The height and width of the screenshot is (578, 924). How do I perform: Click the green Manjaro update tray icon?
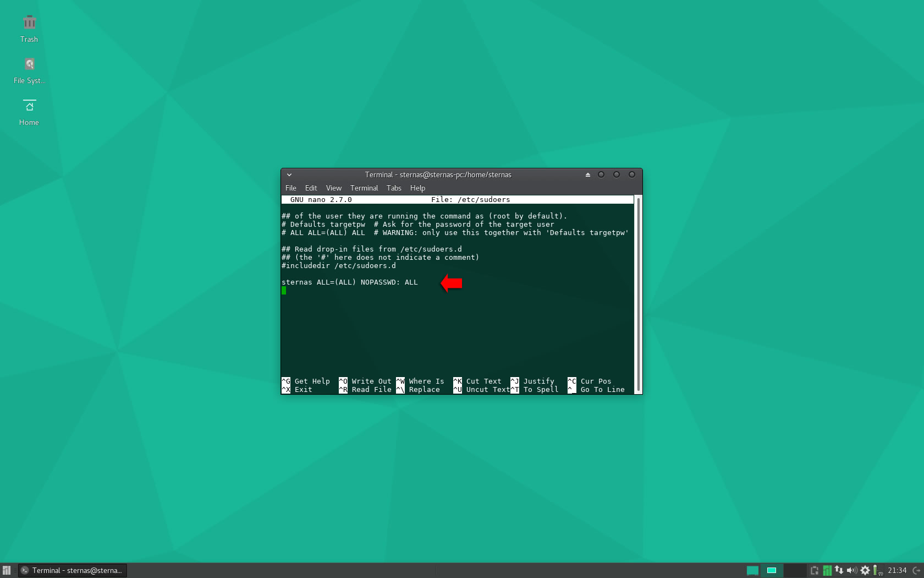(827, 570)
